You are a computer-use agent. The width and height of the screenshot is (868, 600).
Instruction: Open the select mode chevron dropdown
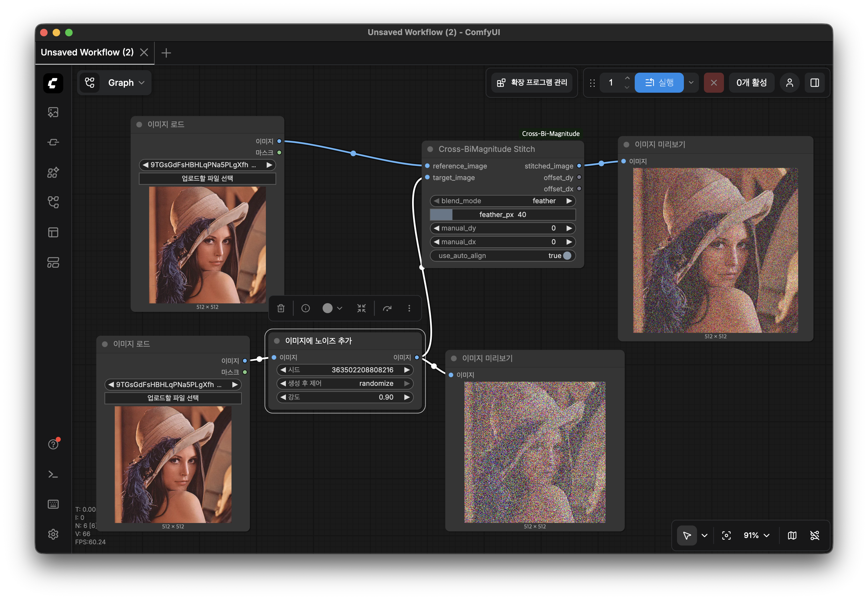pos(705,535)
